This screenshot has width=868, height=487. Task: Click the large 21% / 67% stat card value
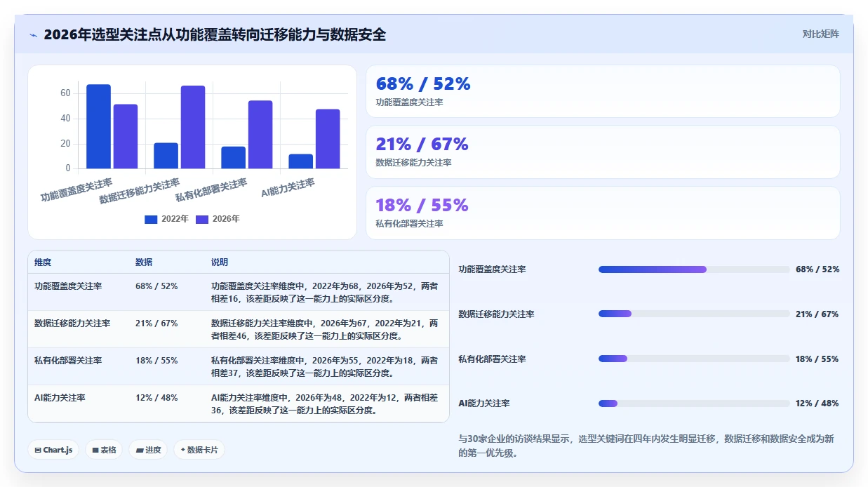422,144
